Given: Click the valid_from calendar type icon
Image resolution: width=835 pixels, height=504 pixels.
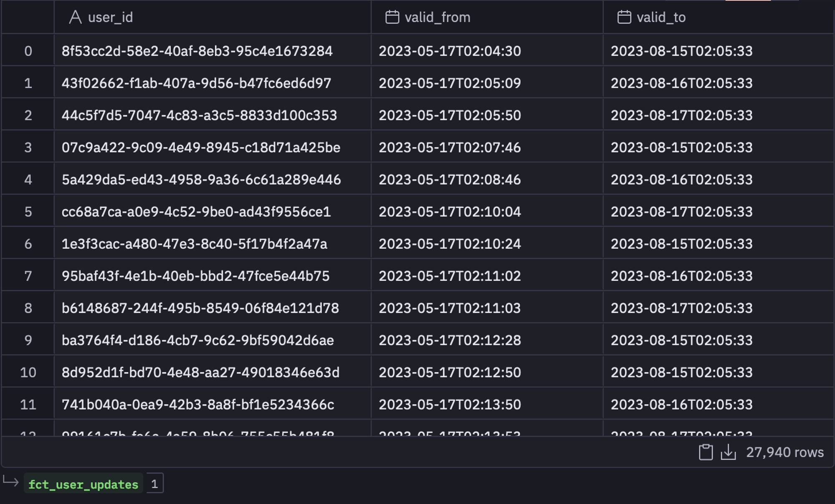Looking at the screenshot, I should click(392, 17).
